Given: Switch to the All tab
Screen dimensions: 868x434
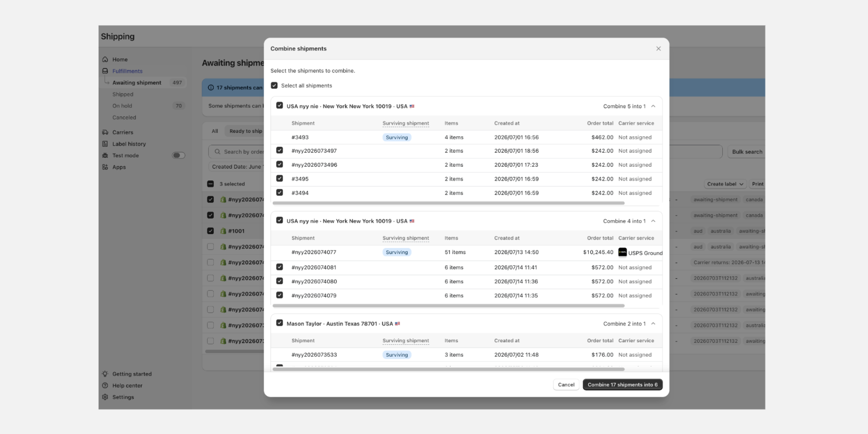Looking at the screenshot, I should tap(215, 131).
